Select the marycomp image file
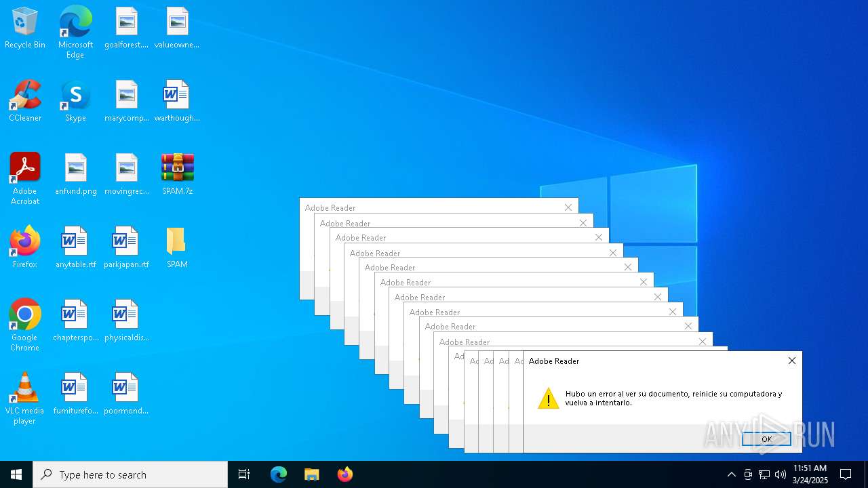Image resolution: width=868 pixels, height=488 pixels. click(126, 102)
